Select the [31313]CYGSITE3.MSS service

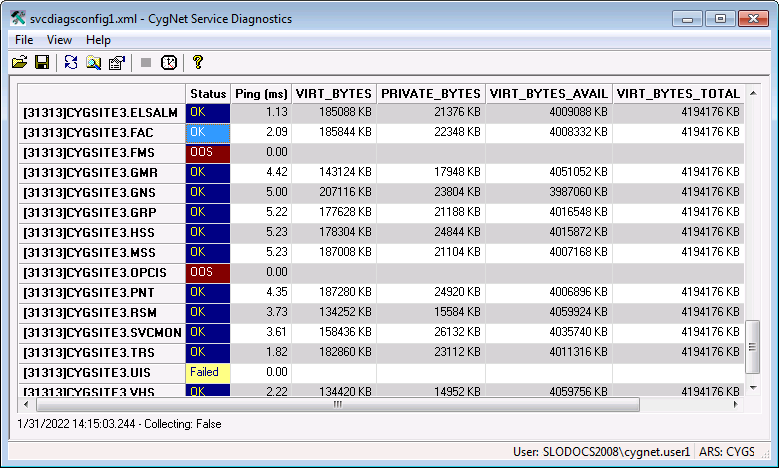102,253
